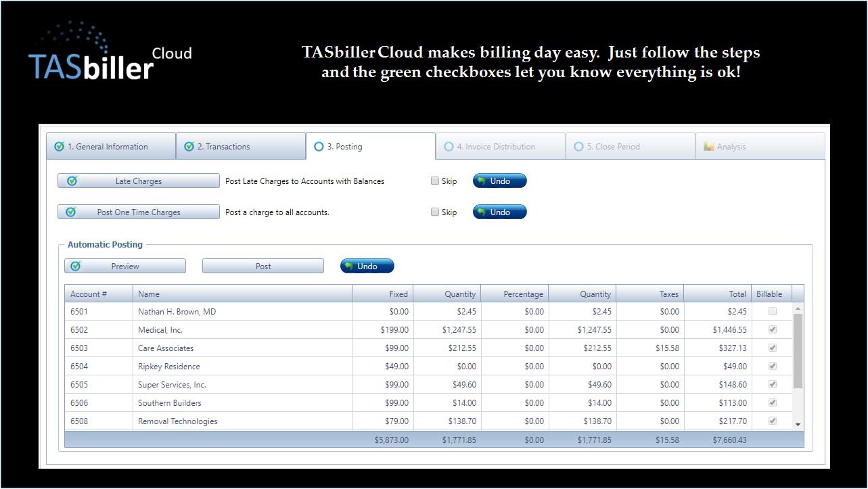
Task: Sort by the Percentage column header
Action: pyautogui.click(x=515, y=294)
